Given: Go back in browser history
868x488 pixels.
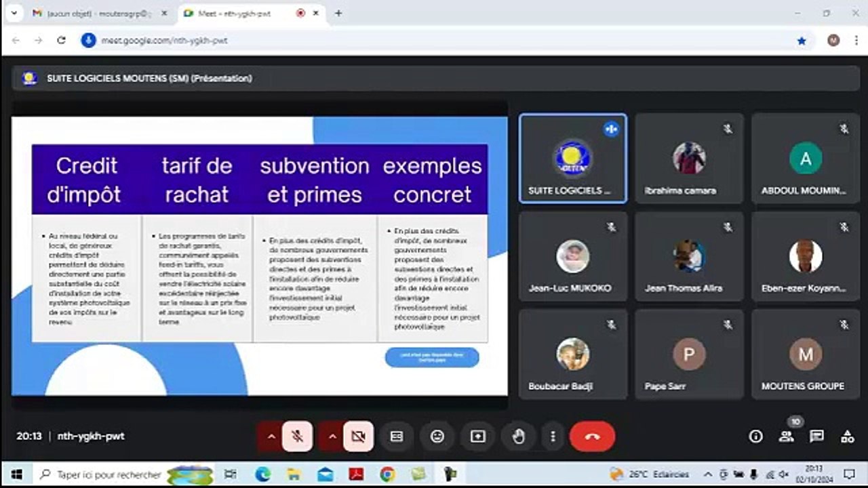Looking at the screenshot, I should (16, 41).
